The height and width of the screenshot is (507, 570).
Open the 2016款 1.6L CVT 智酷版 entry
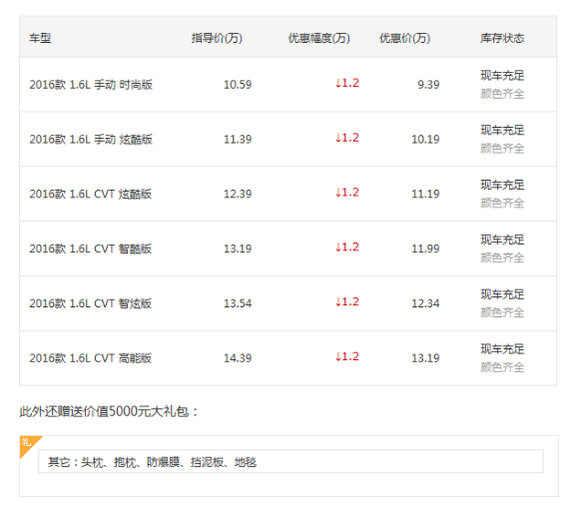[91, 249]
